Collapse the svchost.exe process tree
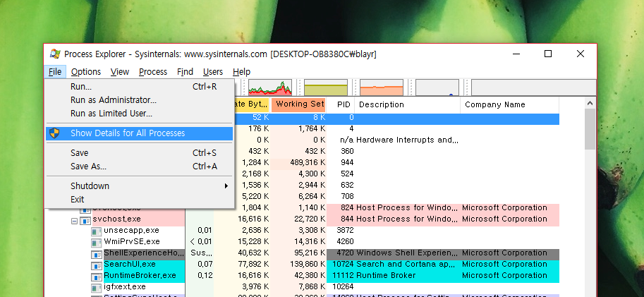Image resolution: width=644 pixels, height=297 pixels. [74, 221]
